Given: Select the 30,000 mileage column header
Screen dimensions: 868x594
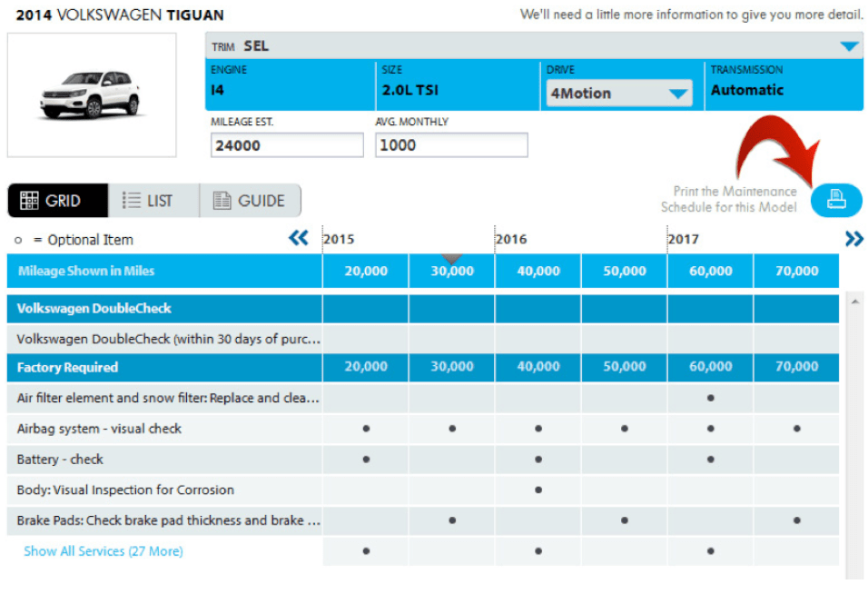Looking at the screenshot, I should point(452,271).
